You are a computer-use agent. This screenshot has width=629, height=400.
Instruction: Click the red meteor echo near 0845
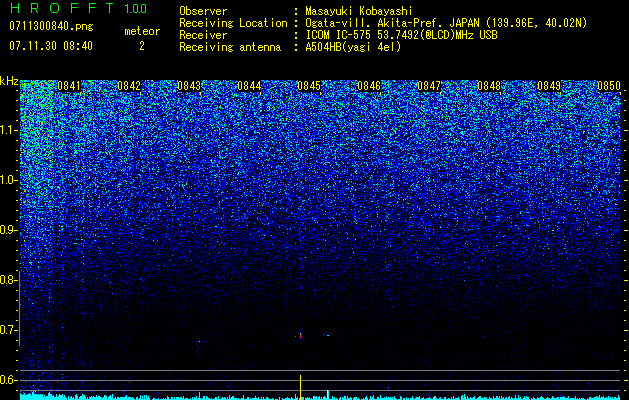pos(300,335)
